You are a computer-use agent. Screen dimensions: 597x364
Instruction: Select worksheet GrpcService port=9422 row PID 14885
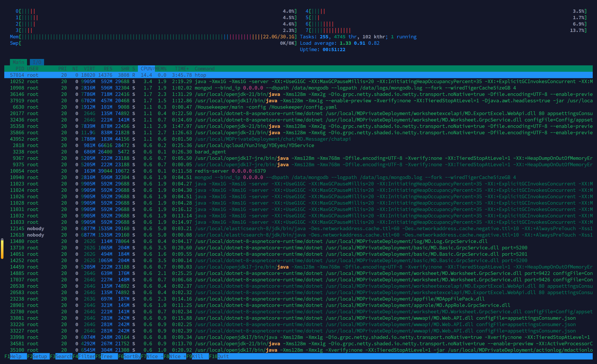pos(298,273)
